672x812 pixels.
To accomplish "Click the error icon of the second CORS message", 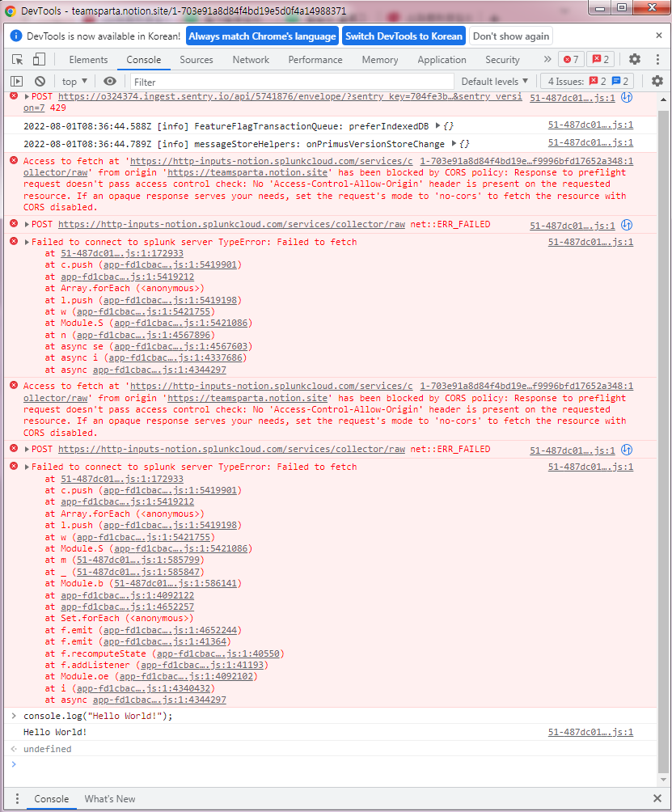I will coord(14,386).
